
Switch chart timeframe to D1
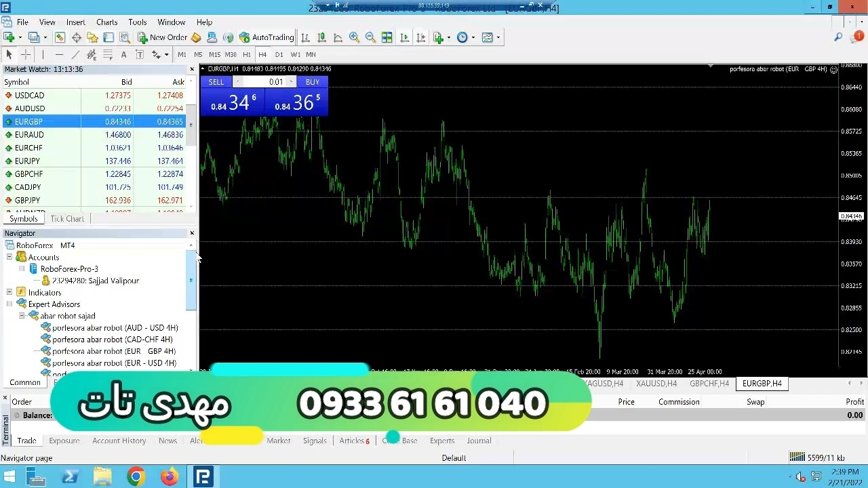[x=279, y=55]
